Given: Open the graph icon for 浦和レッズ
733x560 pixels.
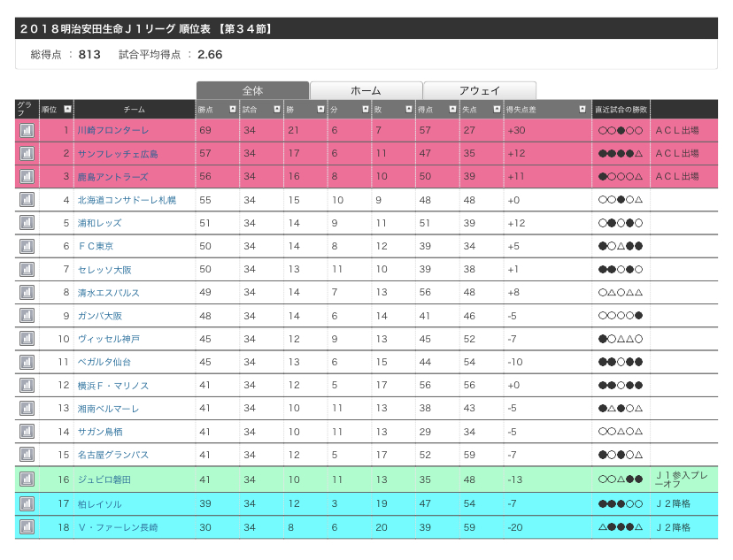Looking at the screenshot, I should click(x=27, y=223).
